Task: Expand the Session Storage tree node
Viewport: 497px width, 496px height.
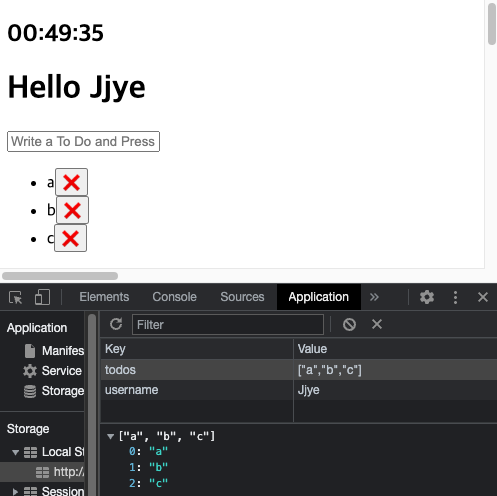Action: click(15, 491)
